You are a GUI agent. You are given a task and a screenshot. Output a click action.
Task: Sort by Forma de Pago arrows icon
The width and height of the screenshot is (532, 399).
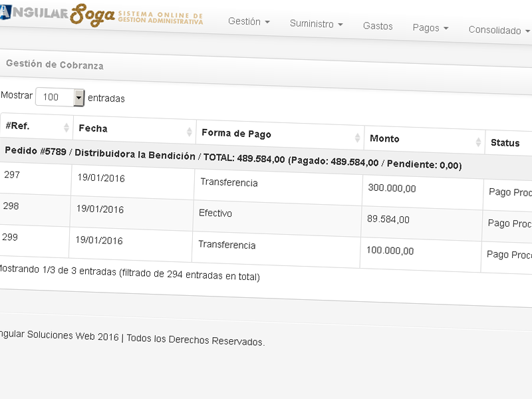(x=357, y=138)
